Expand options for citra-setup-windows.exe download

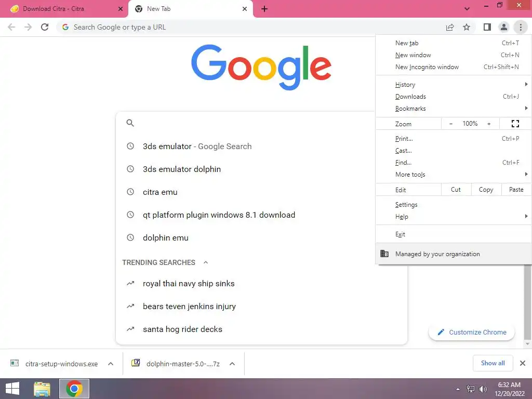(111, 364)
